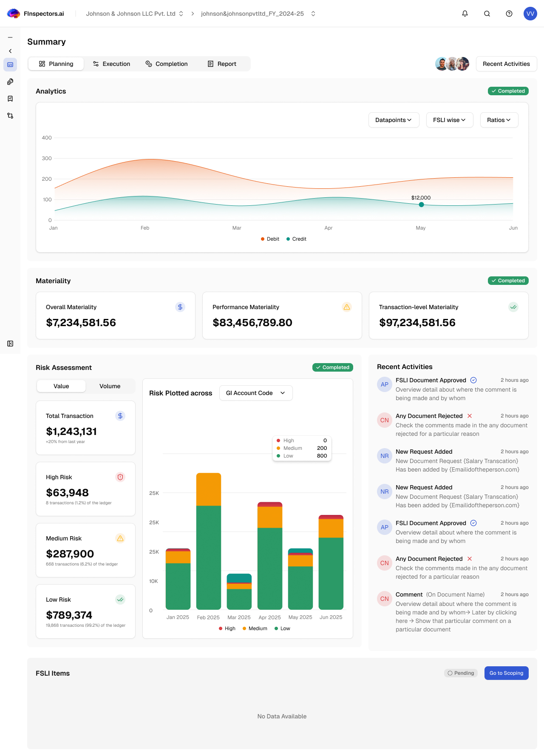
Task: Switch Risk Assessment to Volume
Action: pos(110,386)
